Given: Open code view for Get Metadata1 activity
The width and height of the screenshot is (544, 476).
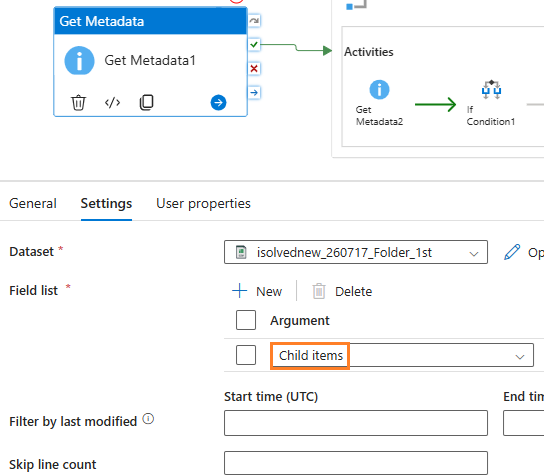Looking at the screenshot, I should [112, 103].
